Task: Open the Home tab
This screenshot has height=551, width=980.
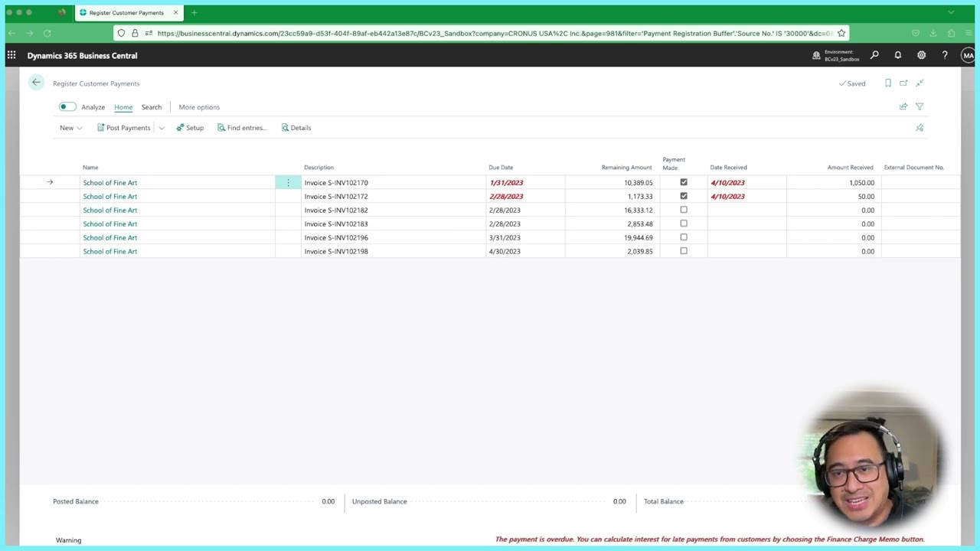Action: (x=123, y=107)
